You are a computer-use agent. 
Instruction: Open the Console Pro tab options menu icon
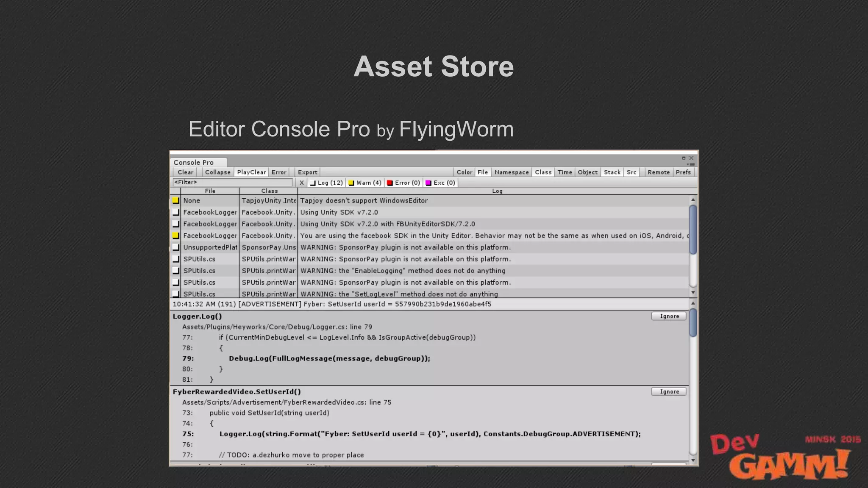(x=690, y=164)
